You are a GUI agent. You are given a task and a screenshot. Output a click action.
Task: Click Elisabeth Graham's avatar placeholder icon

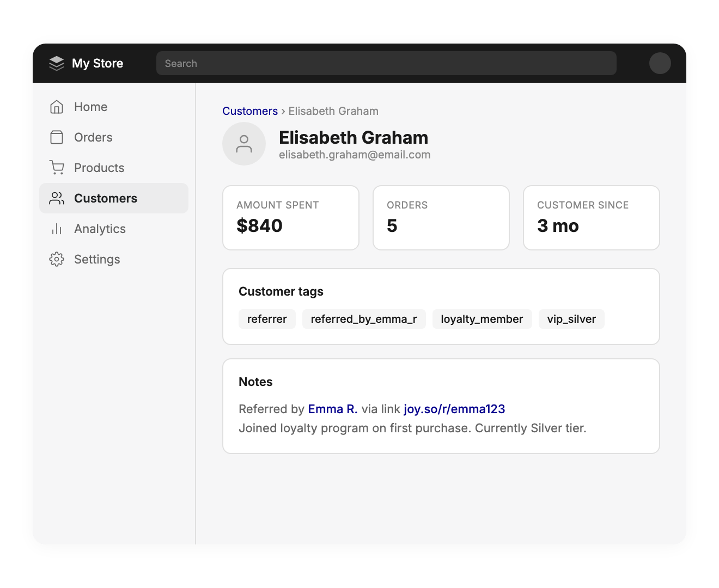coord(244,144)
